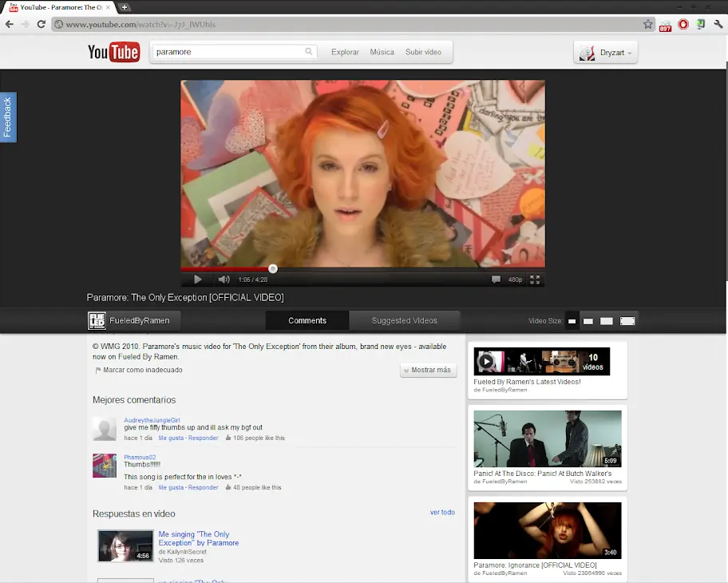Viewport: 728px width, 583px height.
Task: Click the 4:56 video response thumbnail
Action: pyautogui.click(x=125, y=545)
